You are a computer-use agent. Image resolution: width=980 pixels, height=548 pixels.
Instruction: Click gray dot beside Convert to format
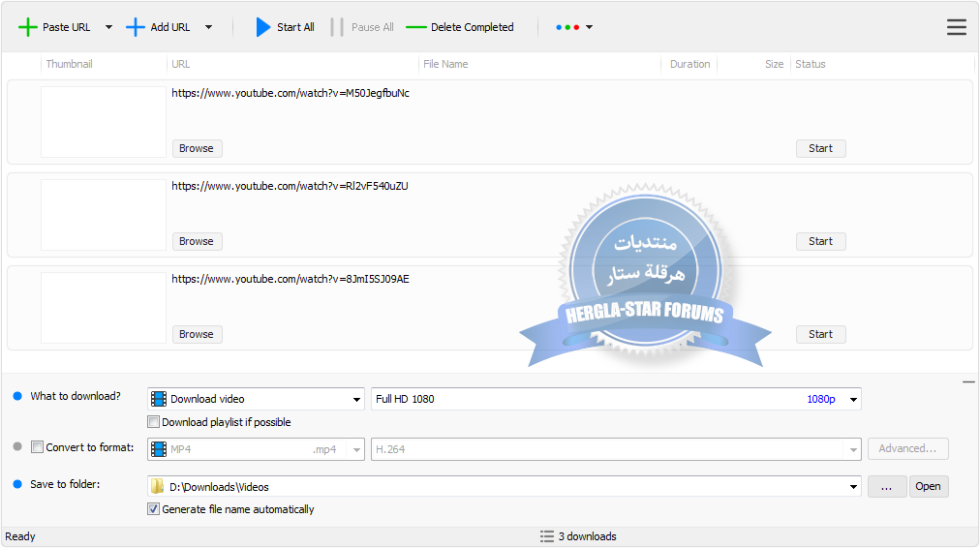(17, 446)
